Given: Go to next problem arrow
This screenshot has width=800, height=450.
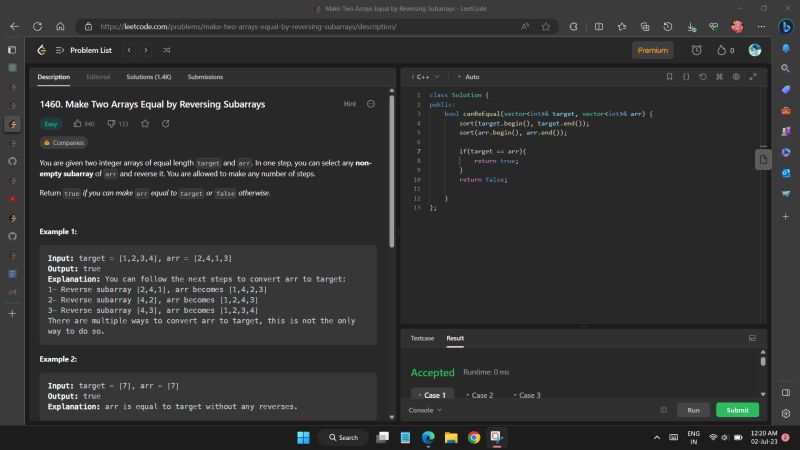Looking at the screenshot, I should [x=146, y=50].
